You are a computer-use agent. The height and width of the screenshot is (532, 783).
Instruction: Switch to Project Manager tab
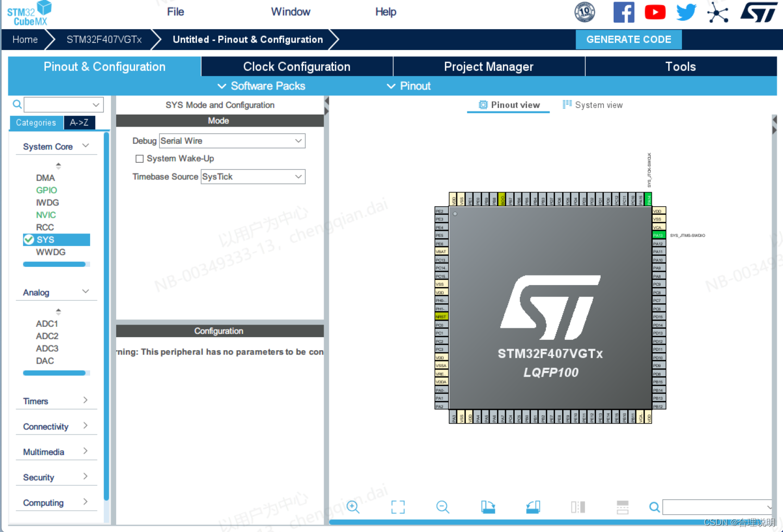(489, 67)
